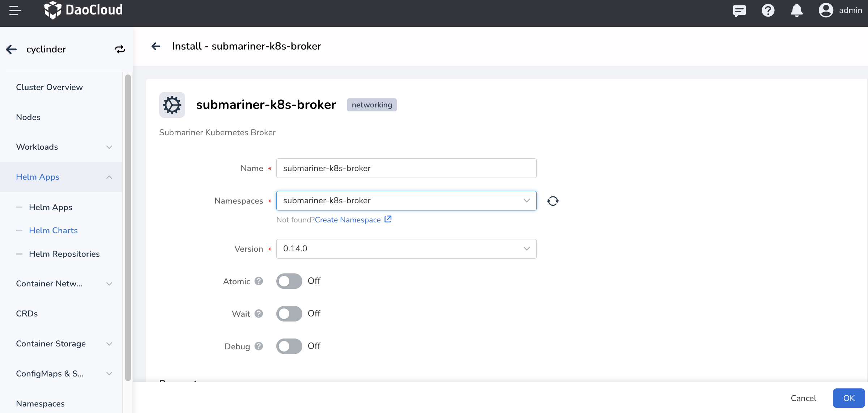Expand the ConfigMaps & Secrets menu
Image resolution: width=868 pixels, height=413 pixels.
[x=61, y=374]
